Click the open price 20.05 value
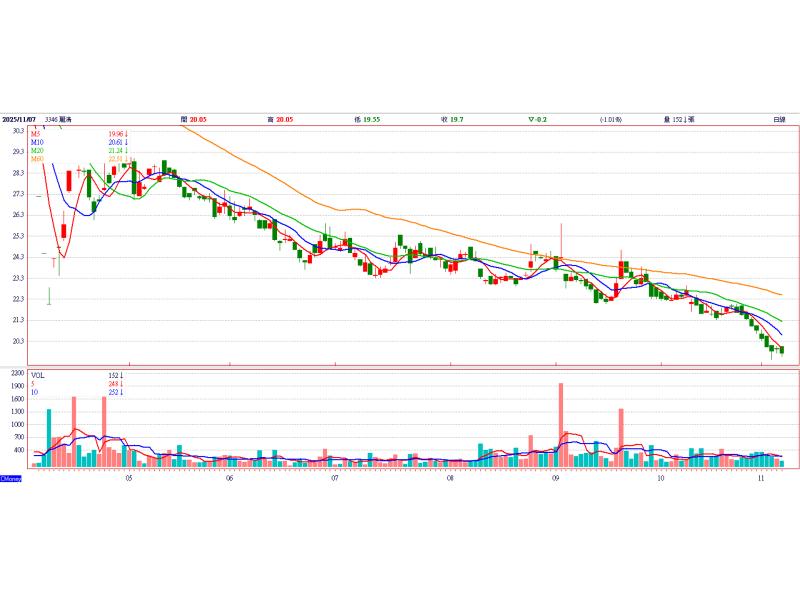 coord(198,119)
